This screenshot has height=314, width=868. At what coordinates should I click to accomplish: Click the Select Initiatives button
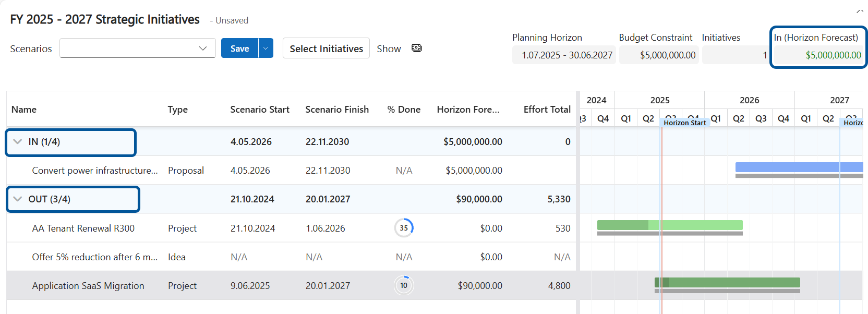pyautogui.click(x=326, y=49)
